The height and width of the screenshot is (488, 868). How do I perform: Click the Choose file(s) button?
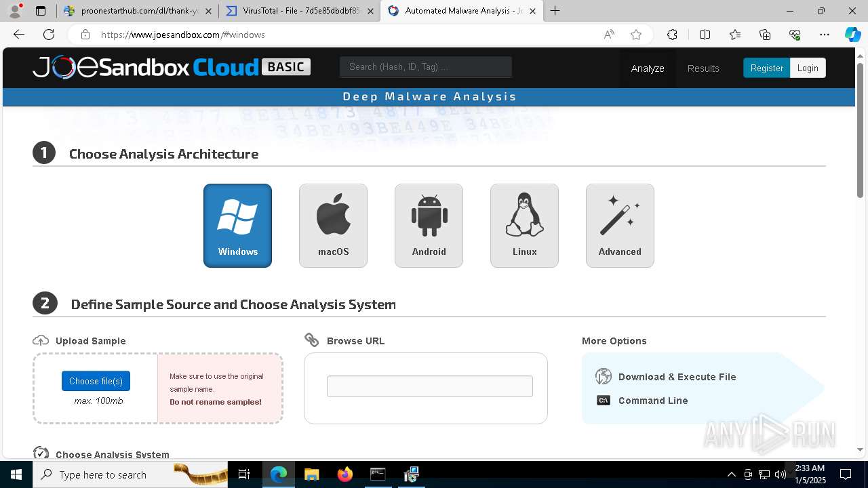tap(96, 381)
